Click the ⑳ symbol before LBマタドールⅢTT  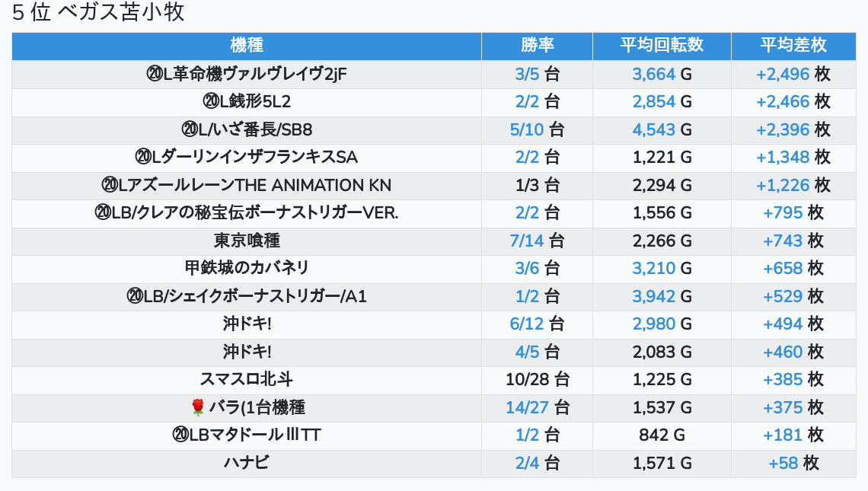pos(180,435)
